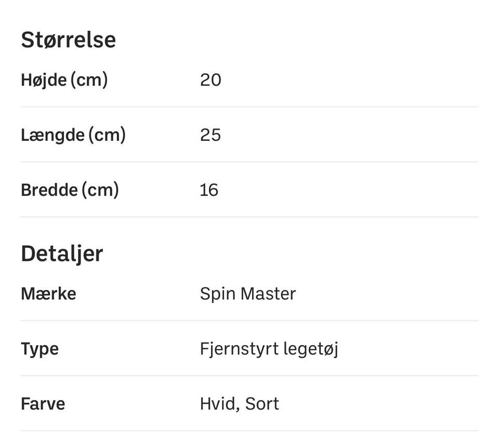Select the Mærke label
The image size is (499, 448).
[x=48, y=294]
